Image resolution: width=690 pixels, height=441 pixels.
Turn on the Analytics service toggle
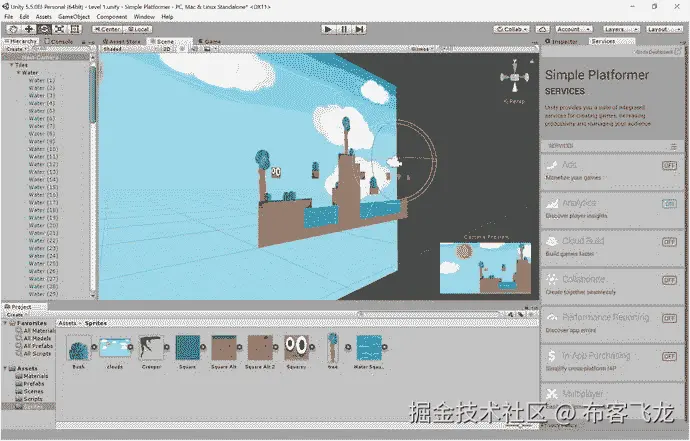tap(669, 204)
